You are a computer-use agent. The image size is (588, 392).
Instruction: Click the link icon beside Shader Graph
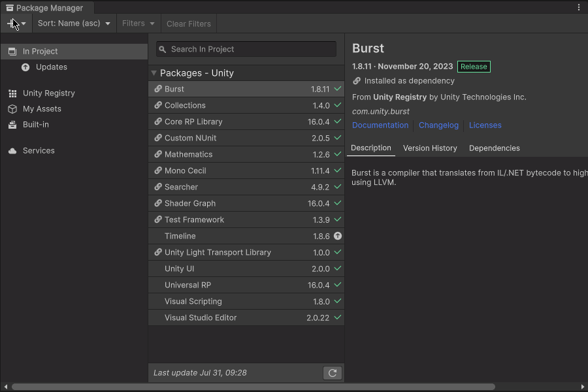point(158,203)
